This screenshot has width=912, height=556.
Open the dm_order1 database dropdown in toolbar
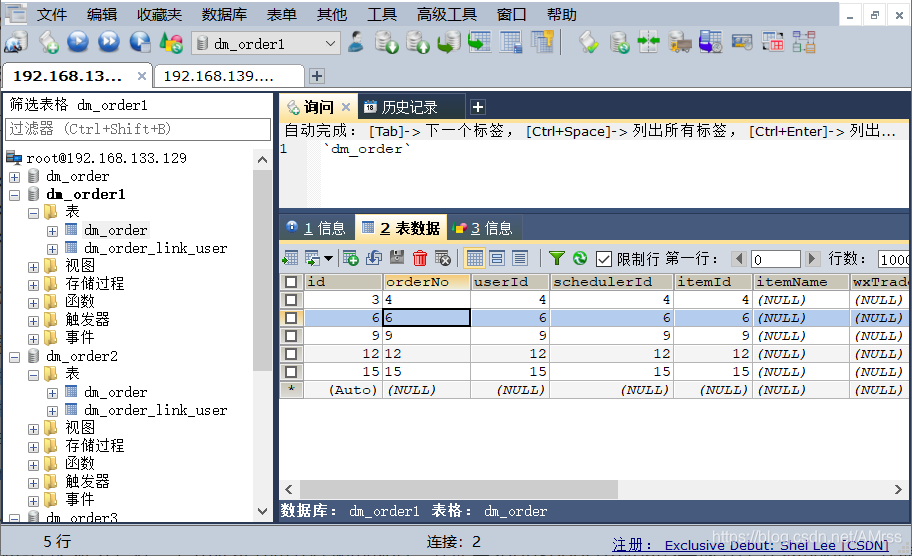330,44
